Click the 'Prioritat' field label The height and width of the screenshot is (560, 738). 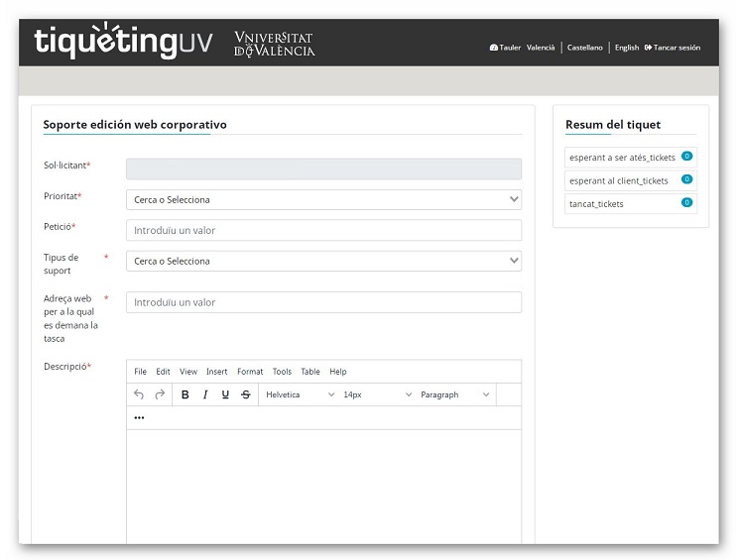coord(62,196)
